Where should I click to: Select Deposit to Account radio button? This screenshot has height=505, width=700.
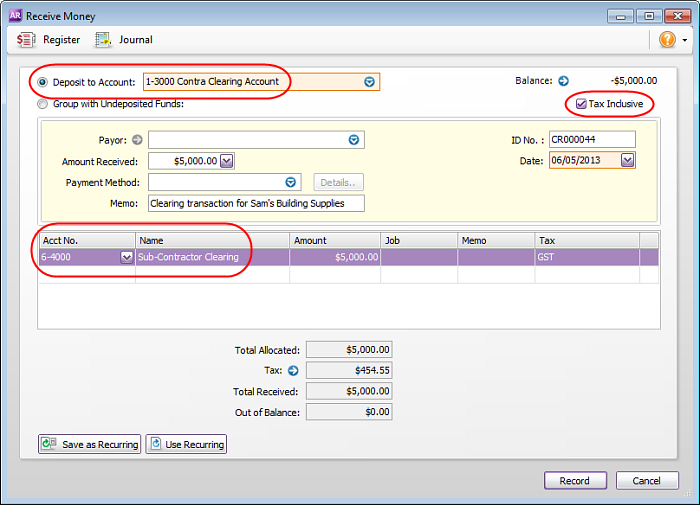(42, 82)
